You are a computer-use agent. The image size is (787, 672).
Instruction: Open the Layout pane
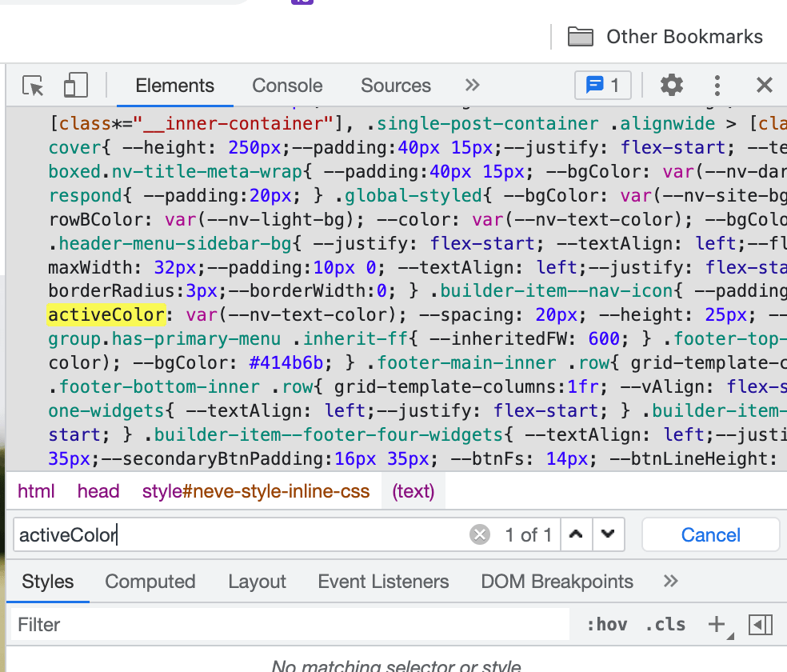coord(257,582)
